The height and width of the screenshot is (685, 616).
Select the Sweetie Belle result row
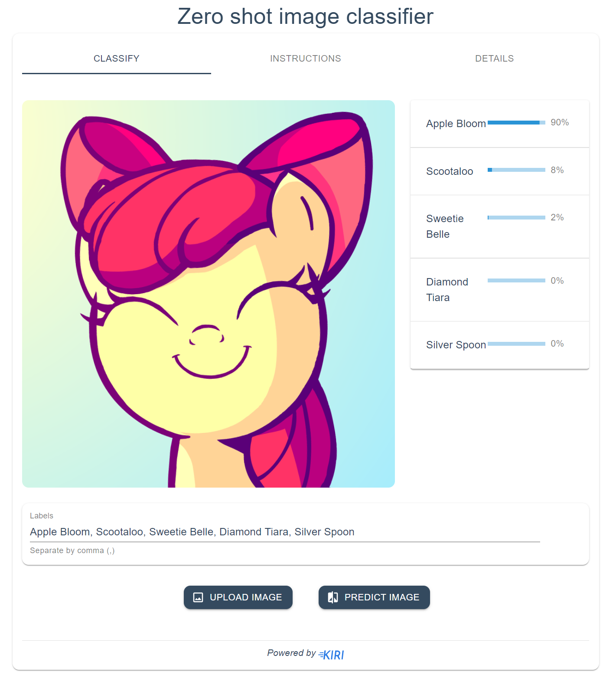tap(500, 226)
